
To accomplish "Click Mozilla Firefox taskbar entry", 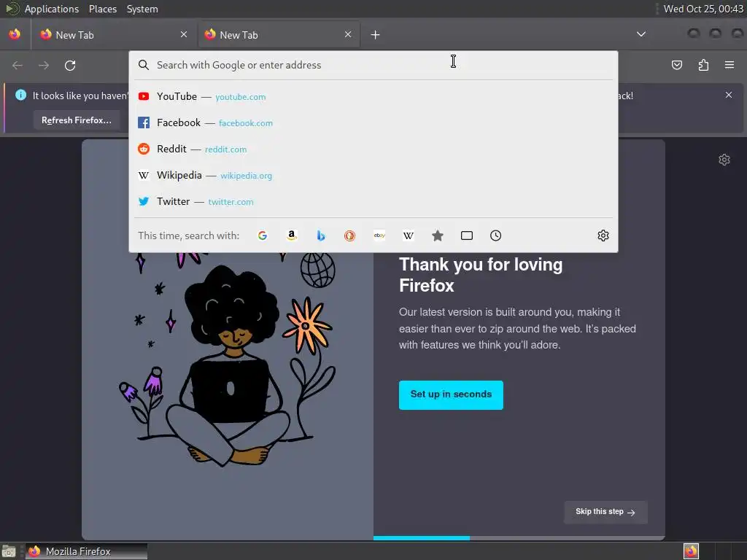I will (x=86, y=551).
